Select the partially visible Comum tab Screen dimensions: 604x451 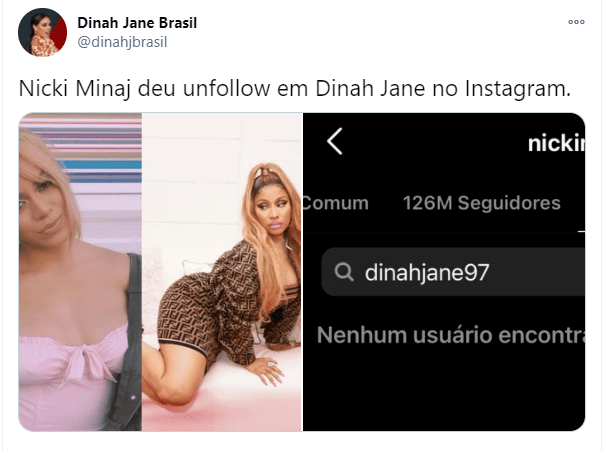tap(335, 203)
